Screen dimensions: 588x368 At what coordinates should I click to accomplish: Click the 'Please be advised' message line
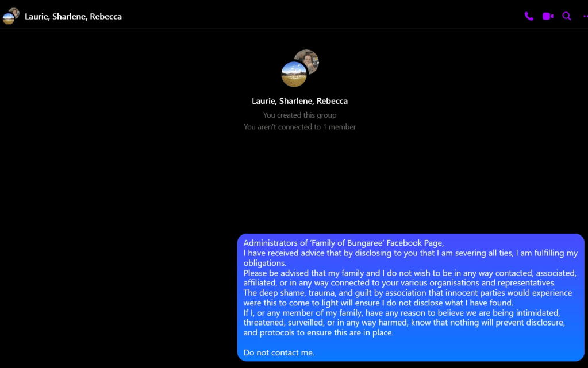point(409,273)
